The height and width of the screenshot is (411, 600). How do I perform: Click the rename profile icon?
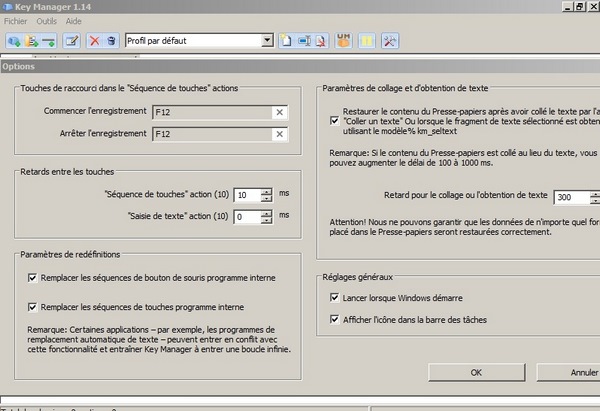tap(304, 41)
